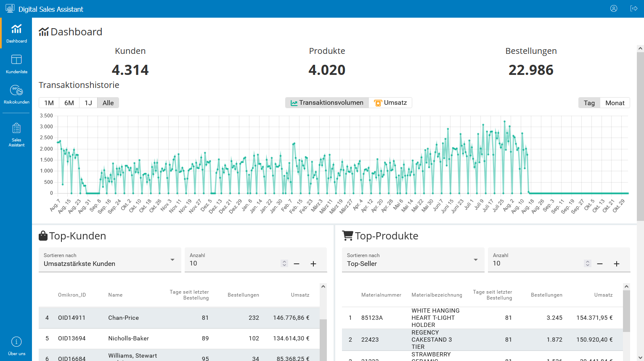Switch chart to Umsatz view

390,103
